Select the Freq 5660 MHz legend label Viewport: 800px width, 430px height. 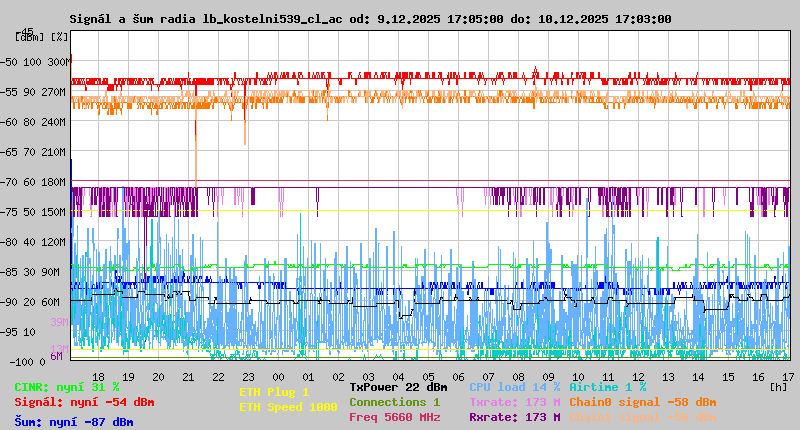[x=394, y=417]
